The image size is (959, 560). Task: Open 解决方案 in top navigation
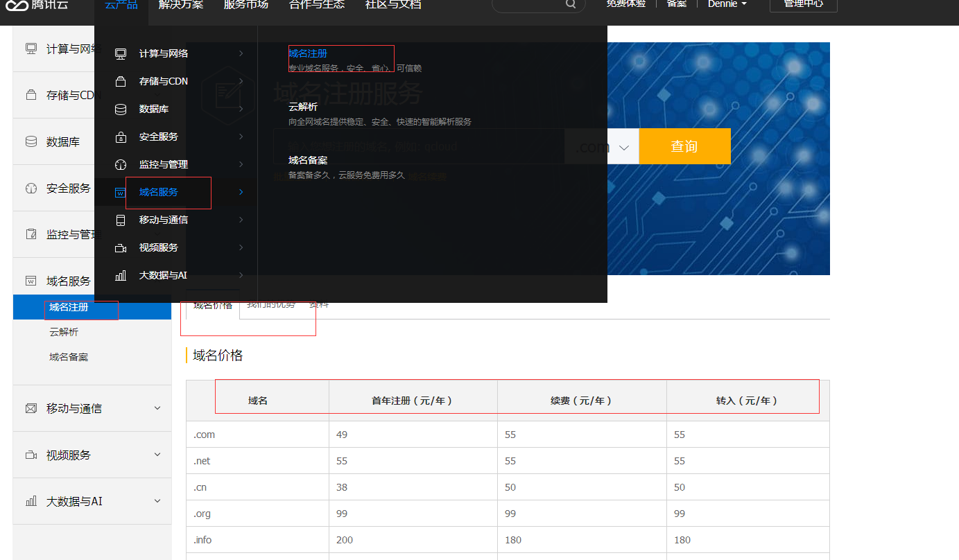[x=181, y=5]
